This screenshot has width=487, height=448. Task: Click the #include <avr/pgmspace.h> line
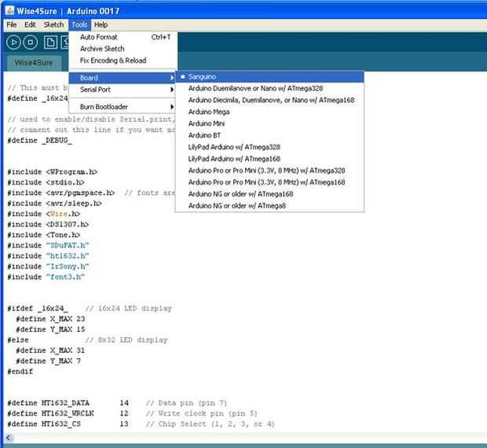coord(91,193)
